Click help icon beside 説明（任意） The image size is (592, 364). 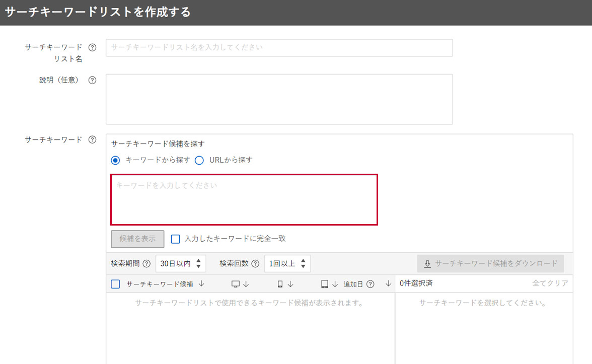[x=92, y=80]
